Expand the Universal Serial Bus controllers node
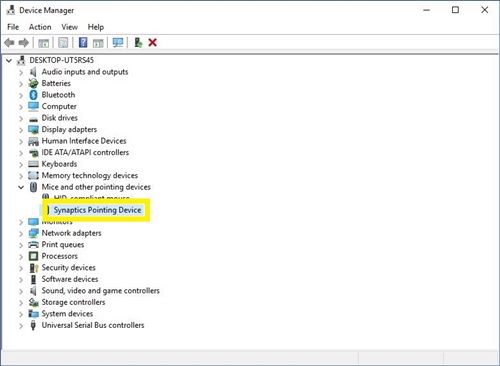The height and width of the screenshot is (366, 500). click(21, 326)
